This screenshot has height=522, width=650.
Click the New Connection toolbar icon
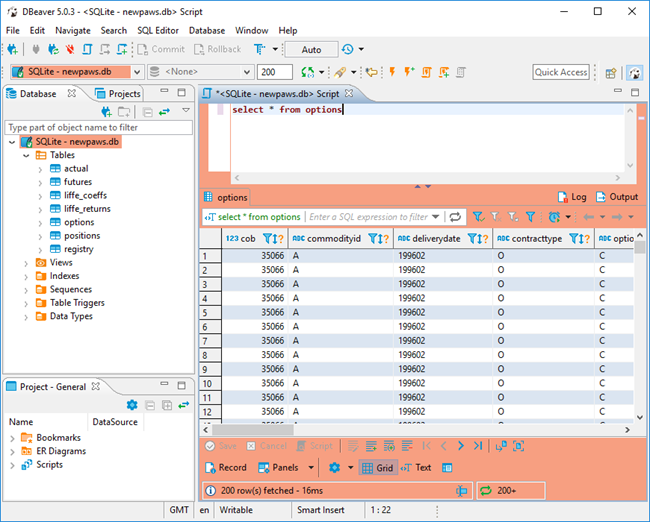pos(12,49)
